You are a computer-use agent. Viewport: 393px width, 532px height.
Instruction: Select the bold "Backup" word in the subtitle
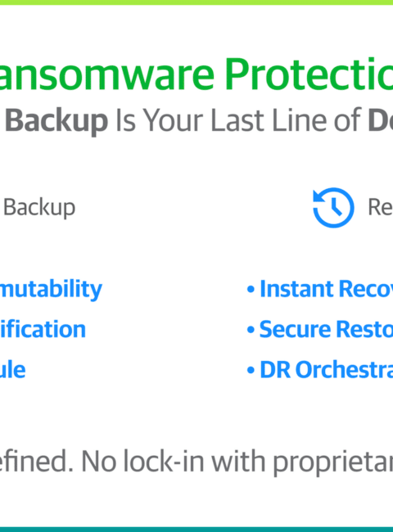click(x=56, y=121)
